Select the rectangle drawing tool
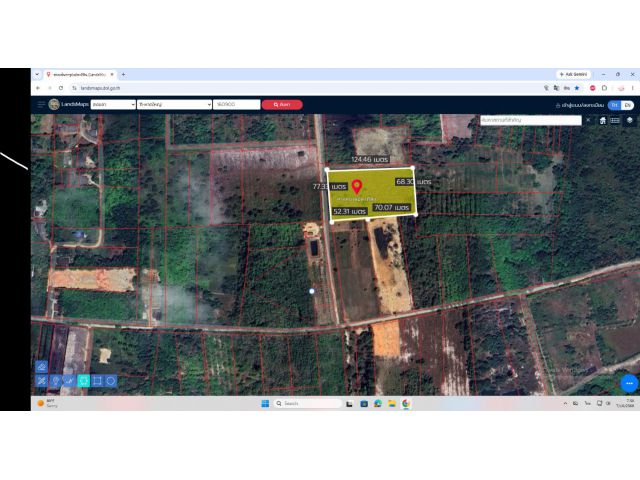Image resolution: width=640 pixels, height=480 pixels. (97, 381)
